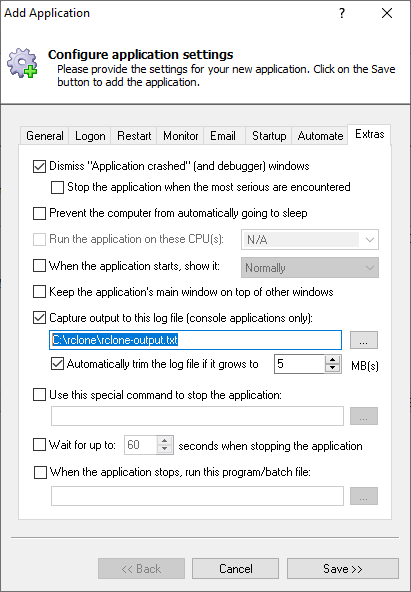The width and height of the screenshot is (411, 592).
Task: Click the Cancel button
Action: [236, 569]
